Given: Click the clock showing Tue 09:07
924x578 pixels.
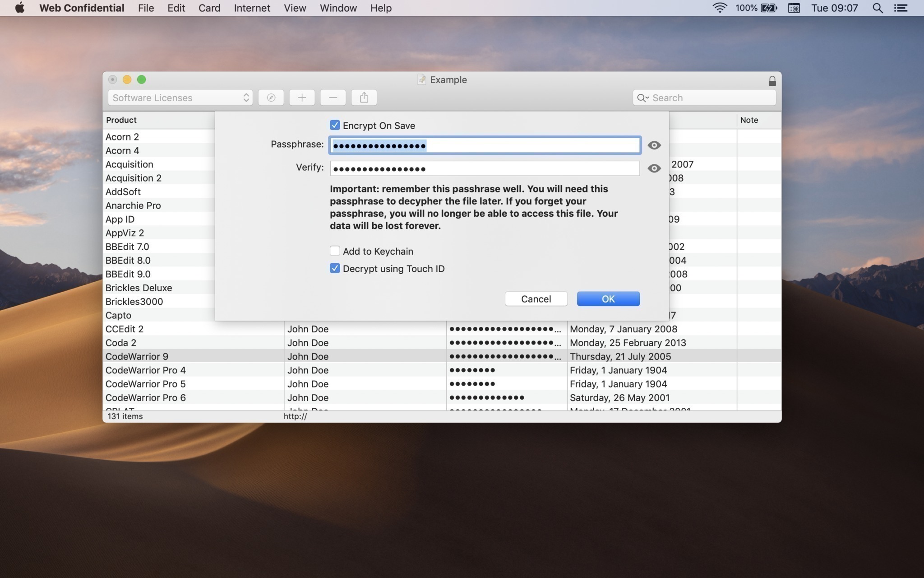Looking at the screenshot, I should 834,8.
